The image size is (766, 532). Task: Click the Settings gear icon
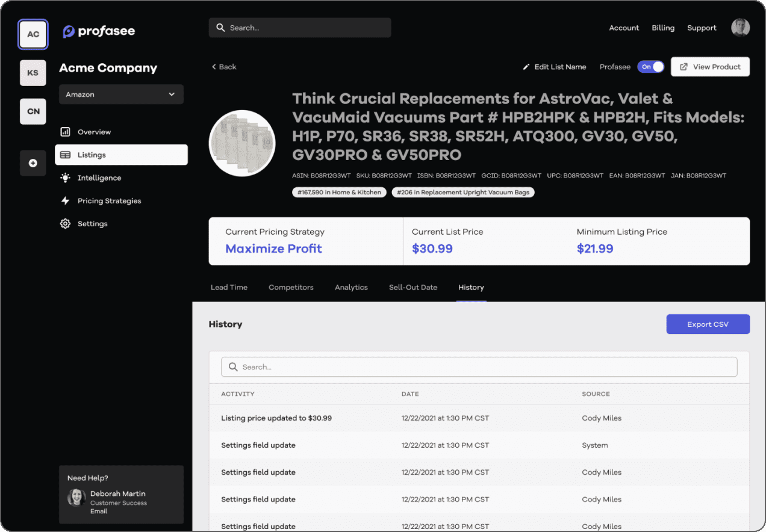[65, 223]
